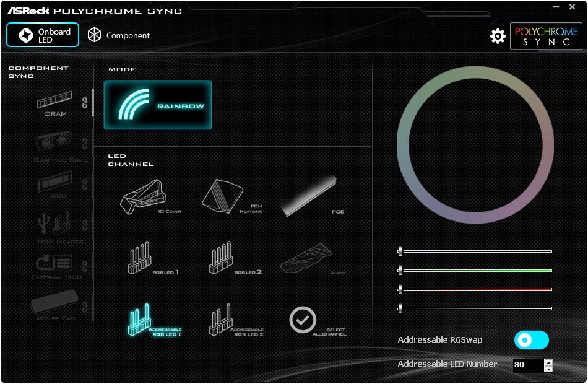This screenshot has height=384, width=588.
Task: Select the IO Cover LED channel
Action: (x=150, y=197)
